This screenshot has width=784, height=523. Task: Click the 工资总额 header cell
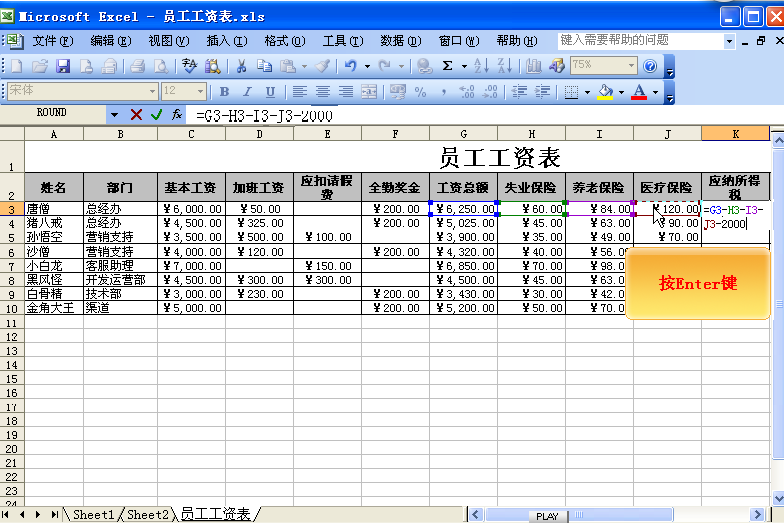(464, 188)
